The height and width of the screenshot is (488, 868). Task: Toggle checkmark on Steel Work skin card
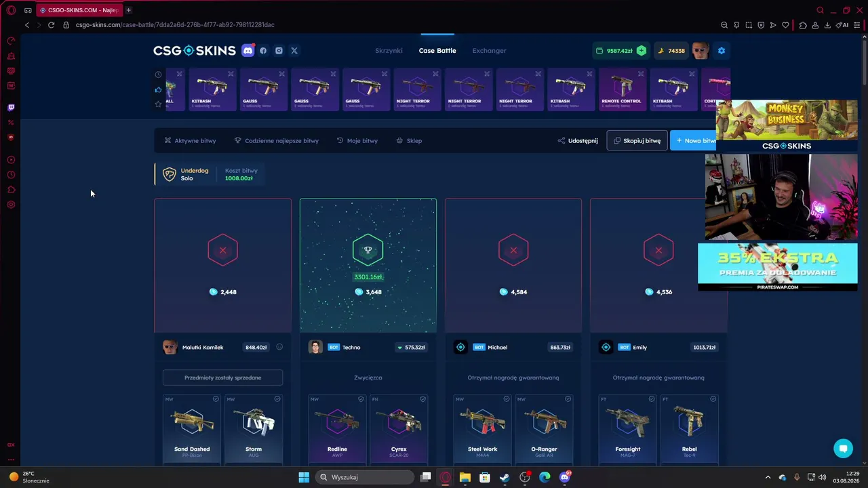507,399
